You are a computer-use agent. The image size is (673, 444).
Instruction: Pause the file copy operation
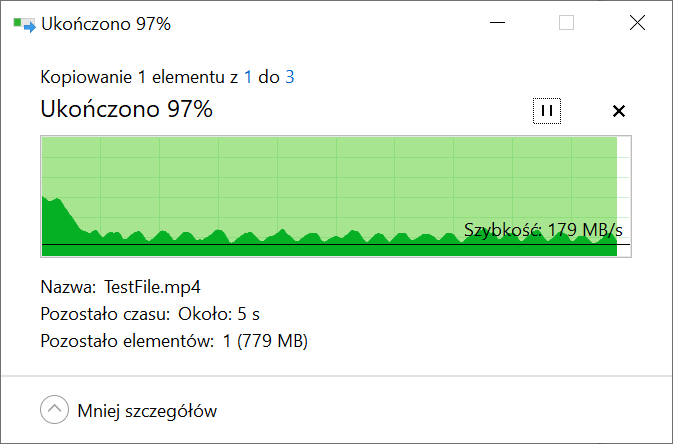click(x=547, y=111)
